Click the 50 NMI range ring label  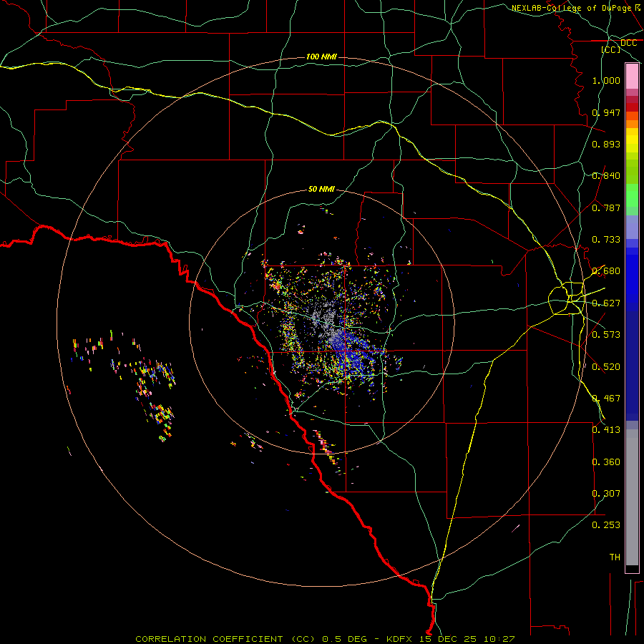click(x=321, y=189)
